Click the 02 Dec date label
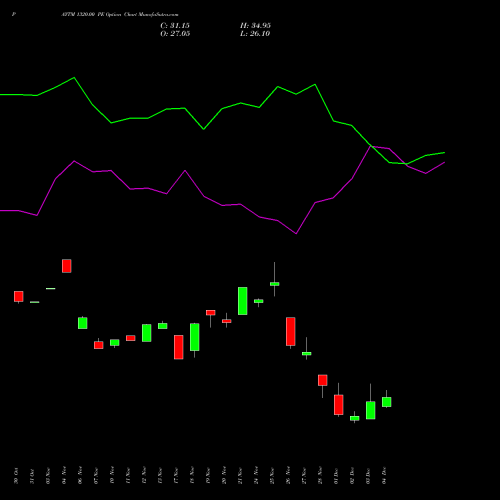Screen dimensions: 500x500 pyautogui.click(x=352, y=476)
